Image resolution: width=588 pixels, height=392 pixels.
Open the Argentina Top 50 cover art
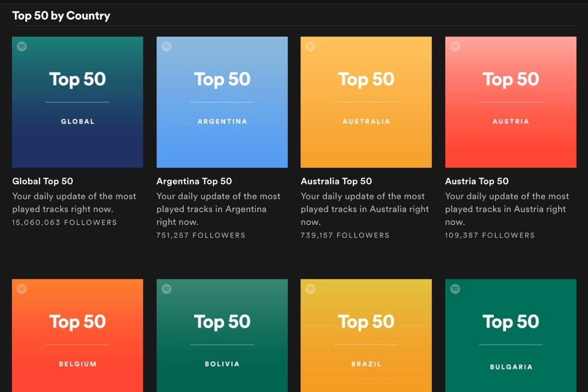[x=222, y=102]
